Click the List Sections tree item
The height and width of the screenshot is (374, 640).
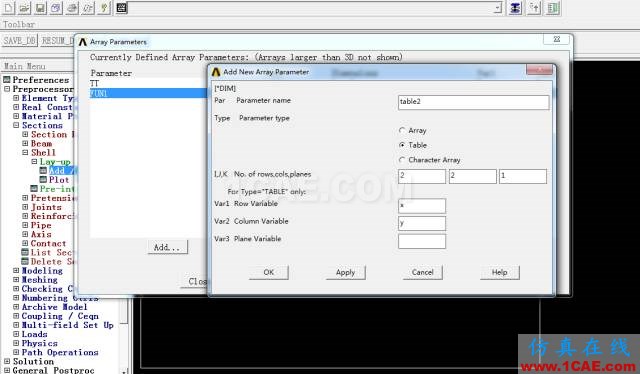pos(52,252)
